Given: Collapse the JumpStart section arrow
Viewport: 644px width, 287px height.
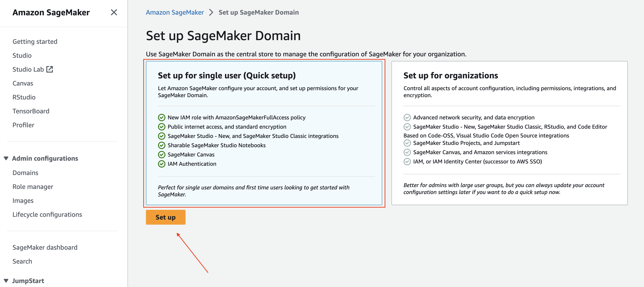Looking at the screenshot, I should 6,281.
